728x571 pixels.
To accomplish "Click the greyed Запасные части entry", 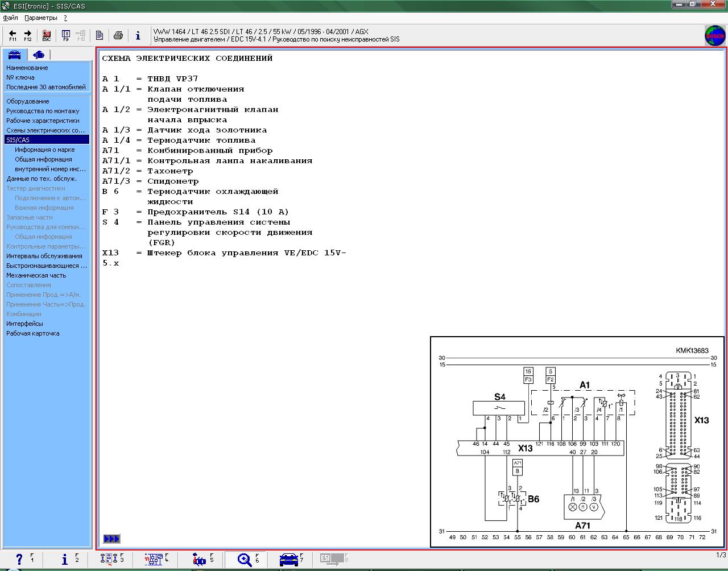I will (30, 217).
